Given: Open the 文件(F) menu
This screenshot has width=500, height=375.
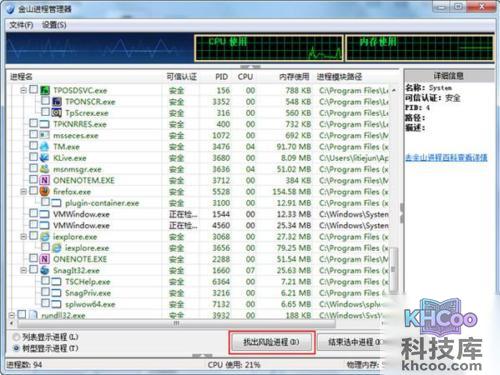Looking at the screenshot, I should tap(21, 25).
